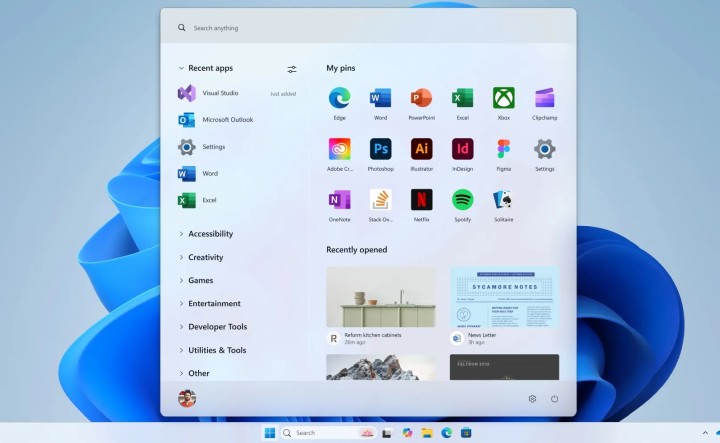Open Clipchamp video editor icon
This screenshot has width=720, height=443.
coord(544,98)
